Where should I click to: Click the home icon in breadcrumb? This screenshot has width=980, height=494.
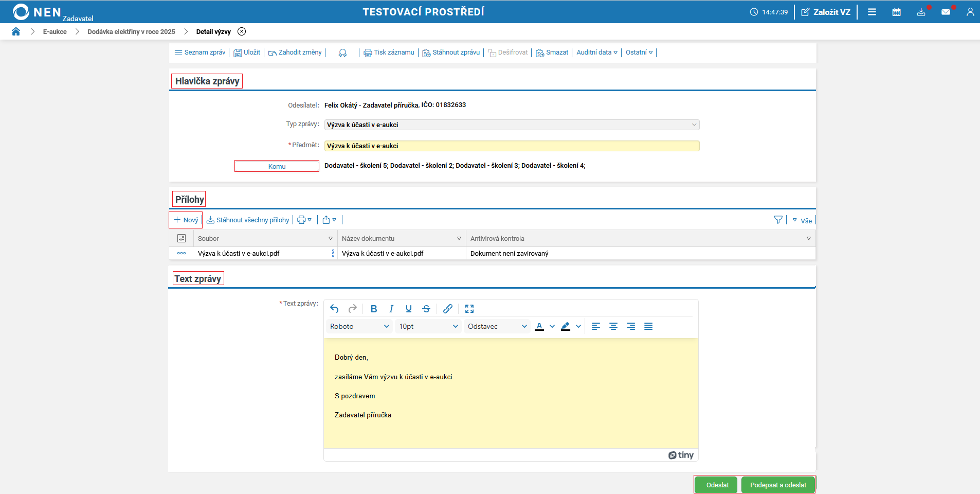[16, 31]
